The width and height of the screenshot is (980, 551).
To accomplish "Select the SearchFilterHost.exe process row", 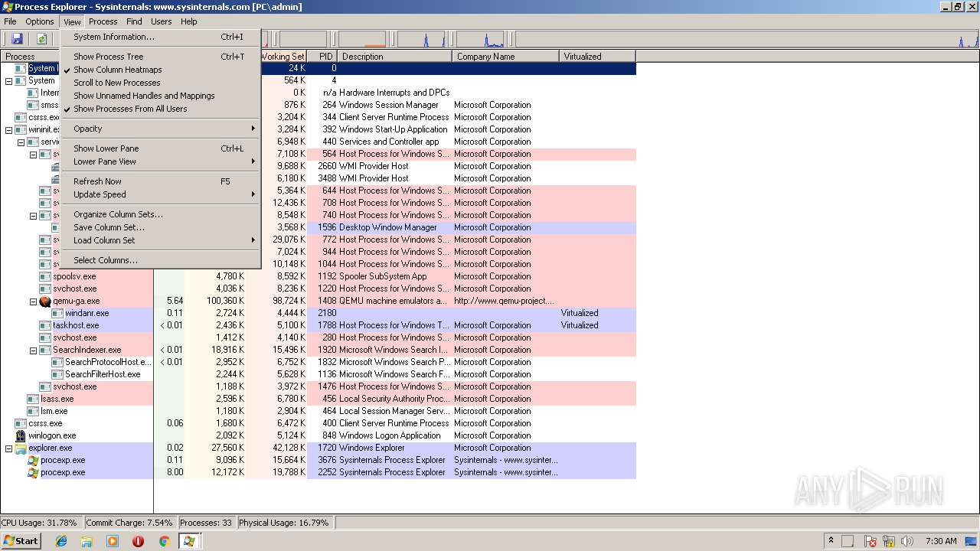I will click(318, 374).
